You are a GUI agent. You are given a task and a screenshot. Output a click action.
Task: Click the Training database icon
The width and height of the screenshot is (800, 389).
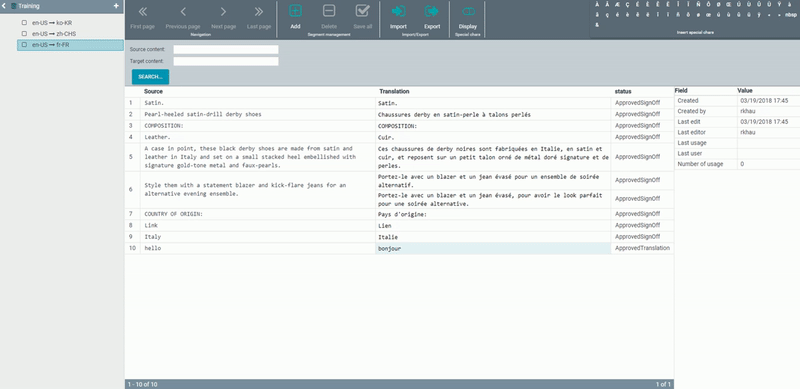click(x=13, y=6)
